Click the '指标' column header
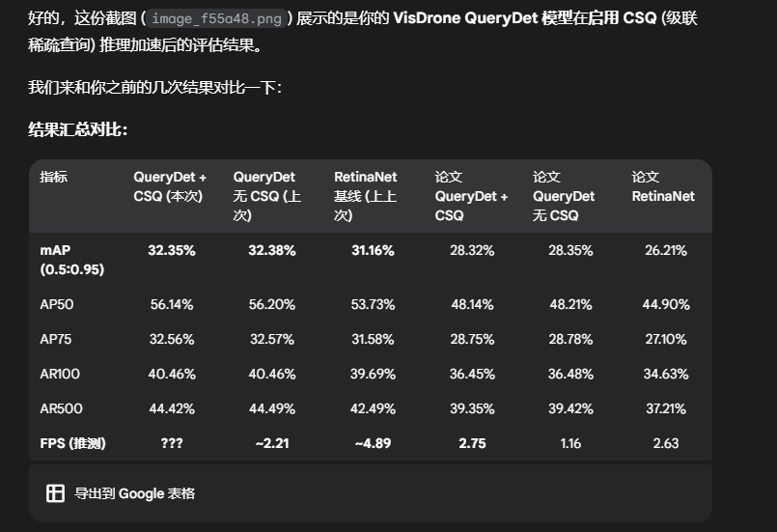This screenshot has height=532, width=777. [54, 178]
